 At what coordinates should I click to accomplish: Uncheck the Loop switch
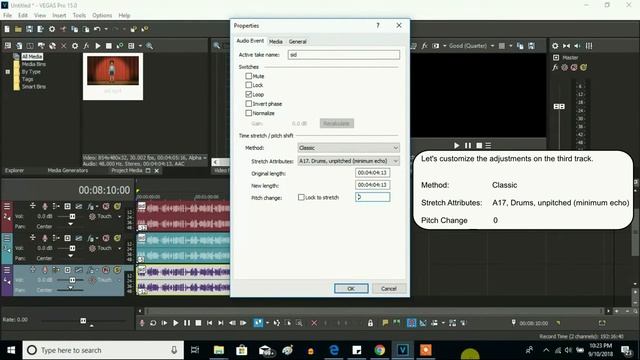(249, 94)
